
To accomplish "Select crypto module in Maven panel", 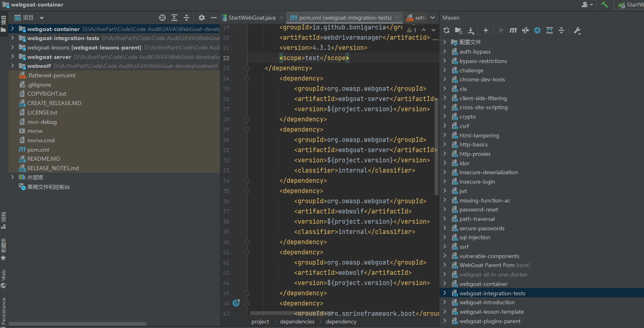I will (x=467, y=117).
